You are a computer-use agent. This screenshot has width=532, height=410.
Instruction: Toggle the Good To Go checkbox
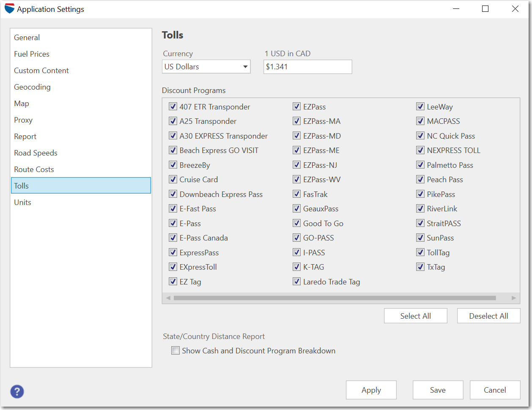point(297,223)
